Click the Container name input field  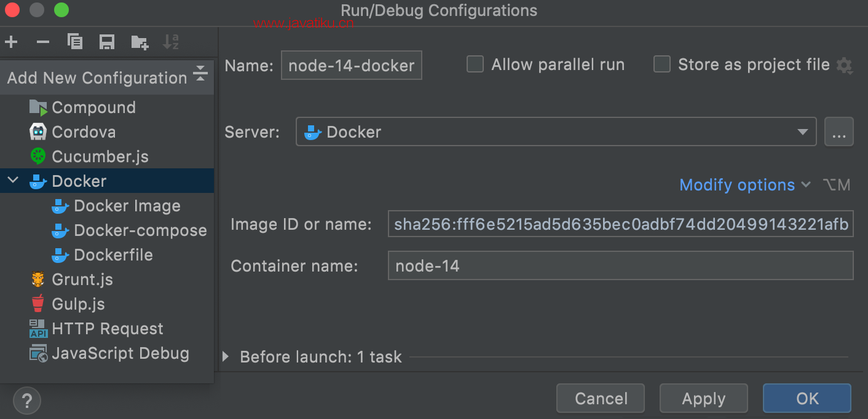620,266
